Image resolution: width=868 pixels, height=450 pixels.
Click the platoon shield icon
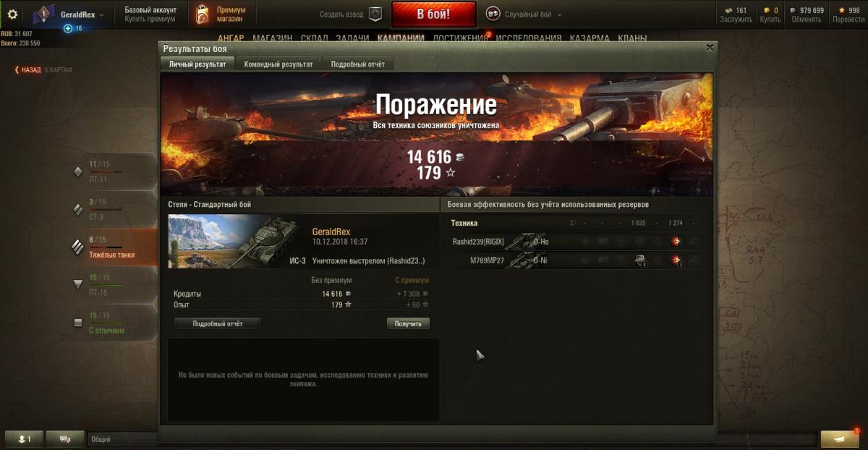pos(375,14)
